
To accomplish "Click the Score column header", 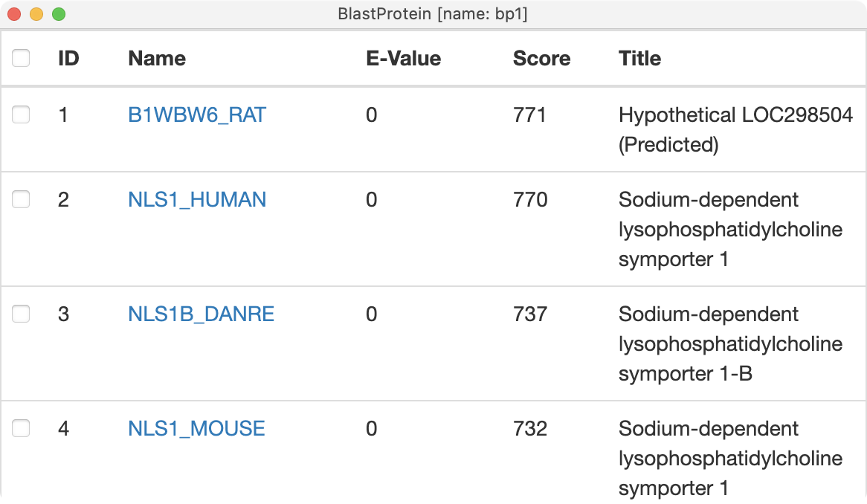I will pos(541,59).
